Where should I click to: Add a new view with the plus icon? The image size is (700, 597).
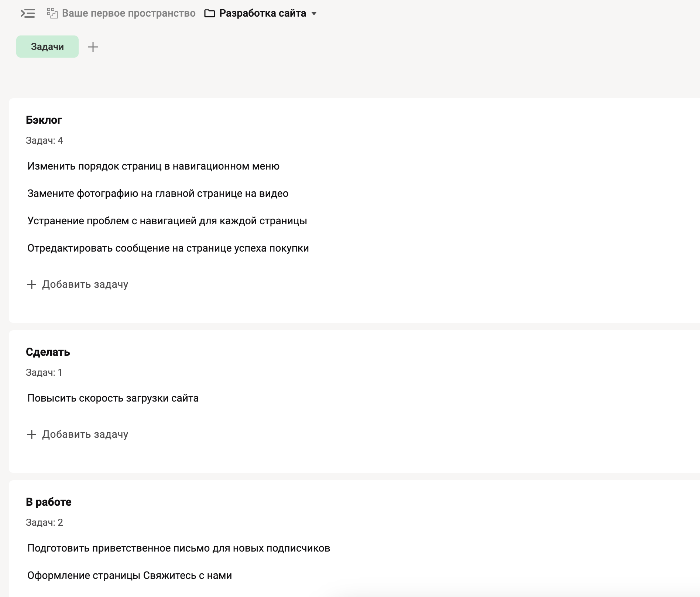(x=93, y=47)
